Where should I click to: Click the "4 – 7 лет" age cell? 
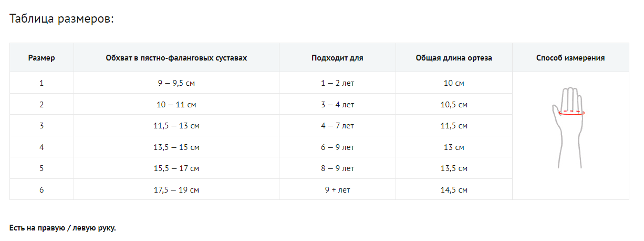tap(337, 126)
